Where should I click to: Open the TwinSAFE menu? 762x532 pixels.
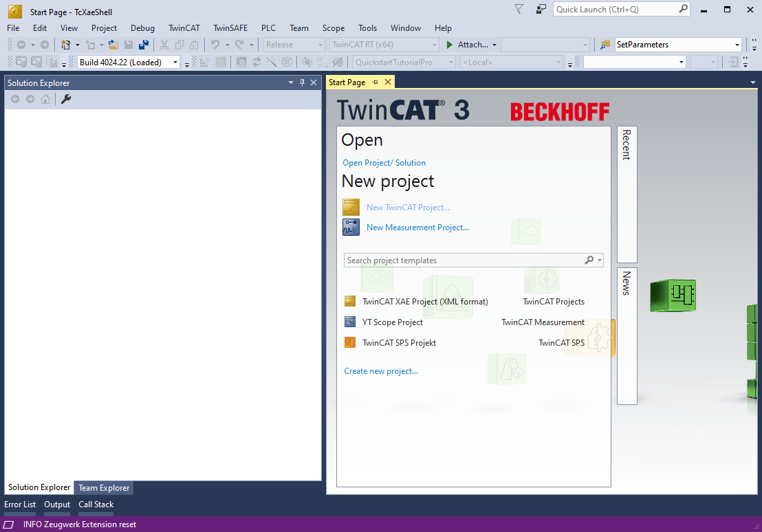(230, 28)
